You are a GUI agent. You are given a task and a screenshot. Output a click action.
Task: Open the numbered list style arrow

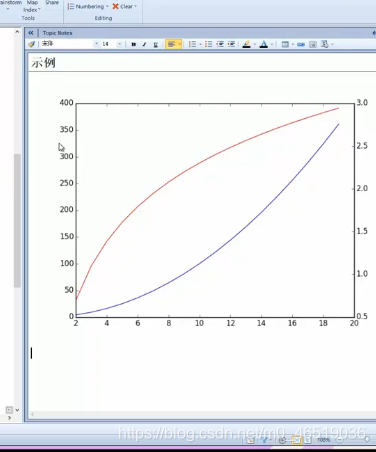(200, 44)
